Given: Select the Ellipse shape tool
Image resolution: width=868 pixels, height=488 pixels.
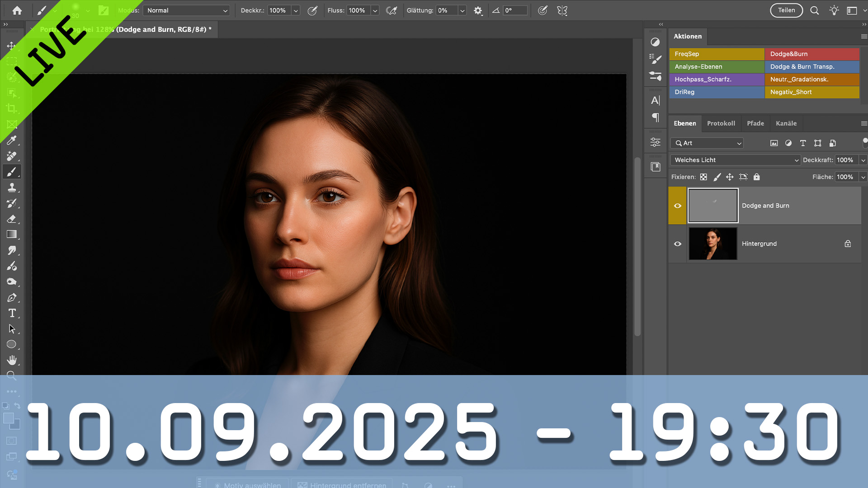Looking at the screenshot, I should (12, 344).
